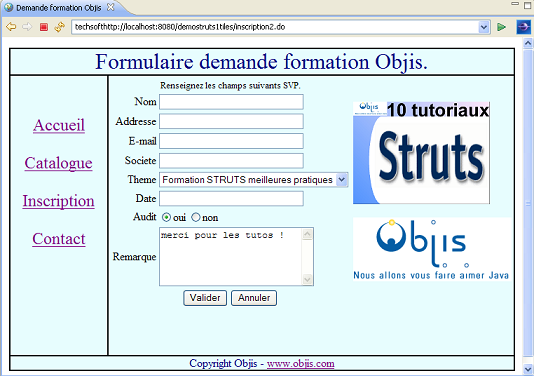Click the Remarque scrollbar down arrow
The height and width of the screenshot is (376, 534).
pos(307,279)
